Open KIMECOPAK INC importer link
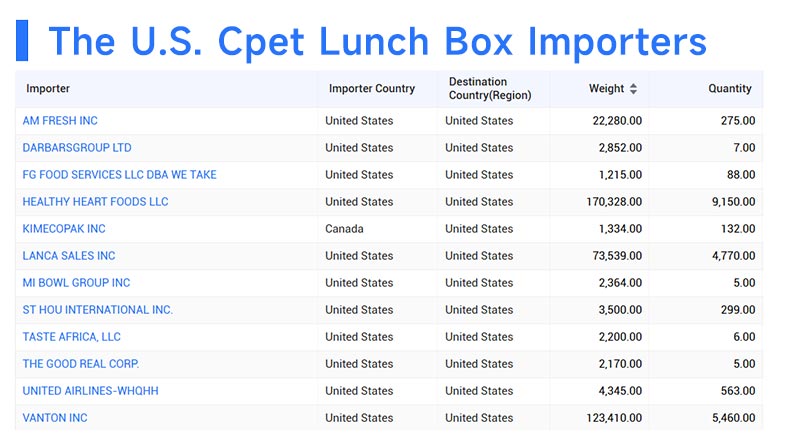 tap(64, 229)
